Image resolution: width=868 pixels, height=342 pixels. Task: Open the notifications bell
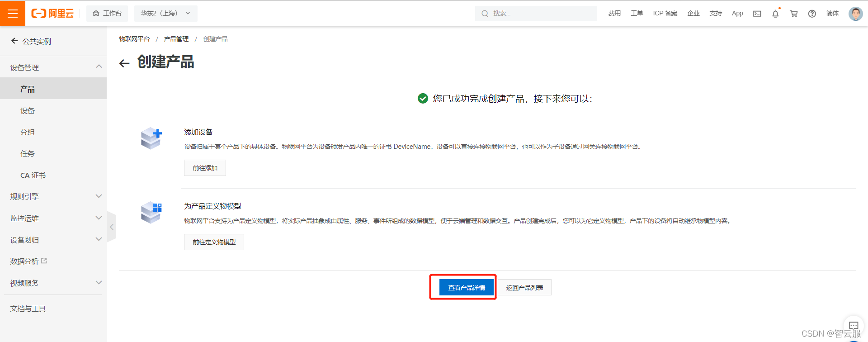tap(775, 14)
